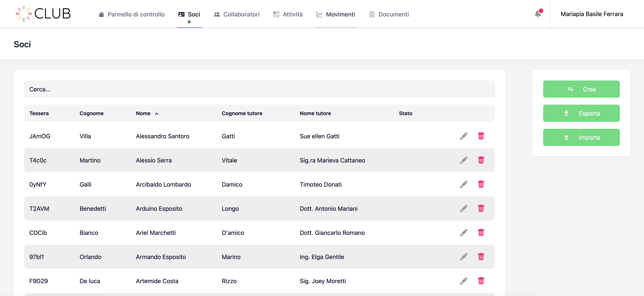Viewport: 644px width, 296px height.
Task: Click the Esporta button
Action: (x=581, y=113)
